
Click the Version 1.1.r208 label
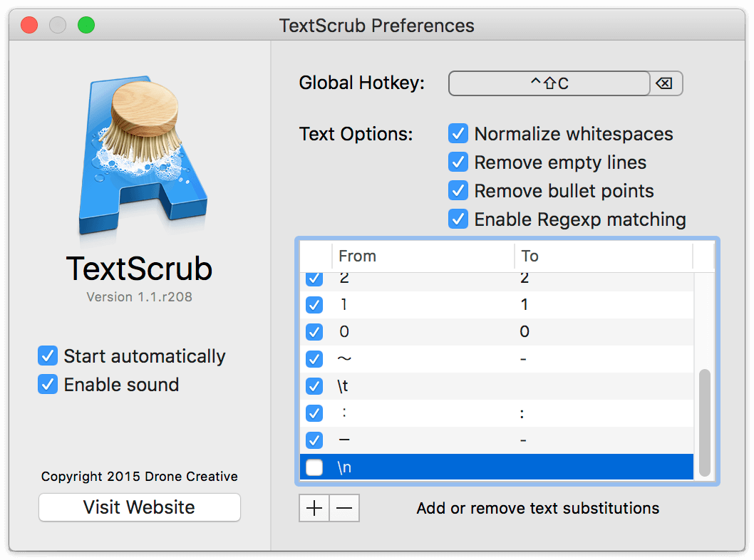140,297
